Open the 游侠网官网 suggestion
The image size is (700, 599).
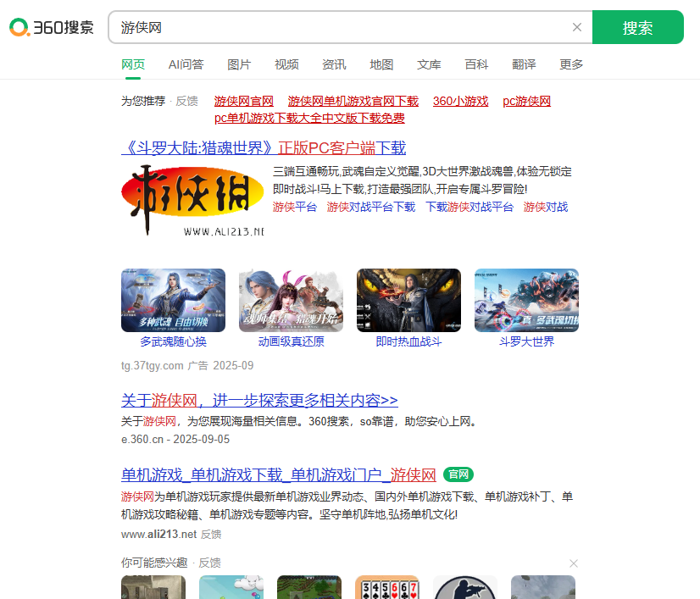[x=244, y=101]
